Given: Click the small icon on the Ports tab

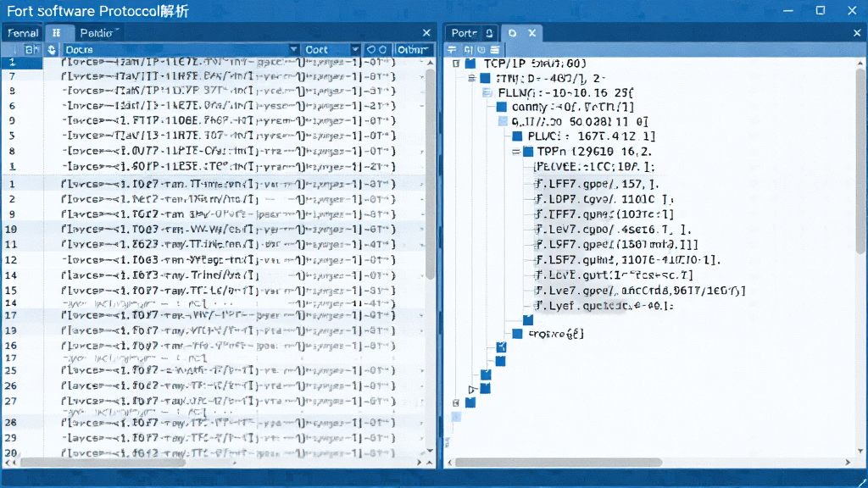Looking at the screenshot, I should click(x=489, y=33).
